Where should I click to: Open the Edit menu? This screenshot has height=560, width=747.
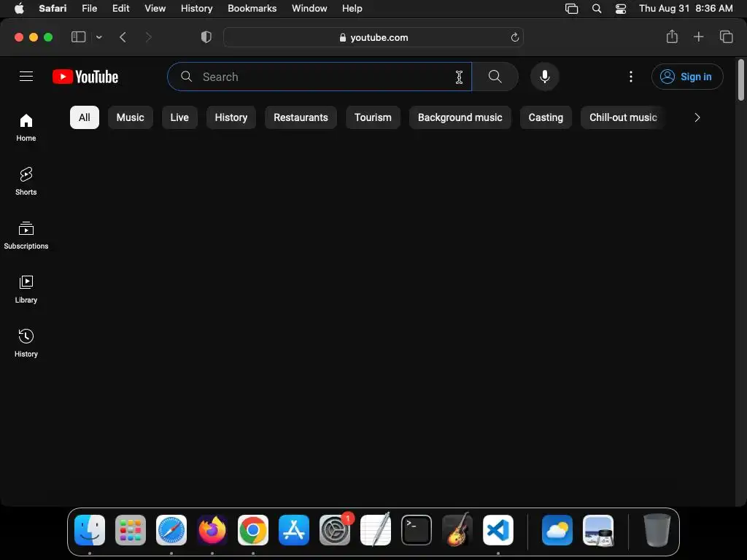tap(120, 9)
